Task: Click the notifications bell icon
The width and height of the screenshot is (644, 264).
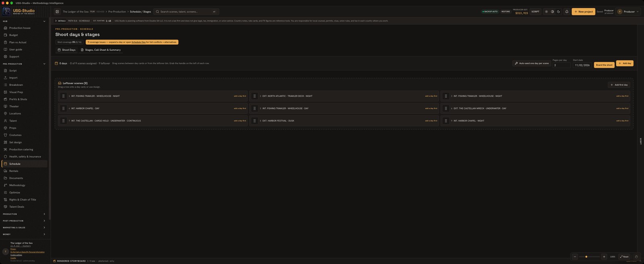Action: click(567, 12)
